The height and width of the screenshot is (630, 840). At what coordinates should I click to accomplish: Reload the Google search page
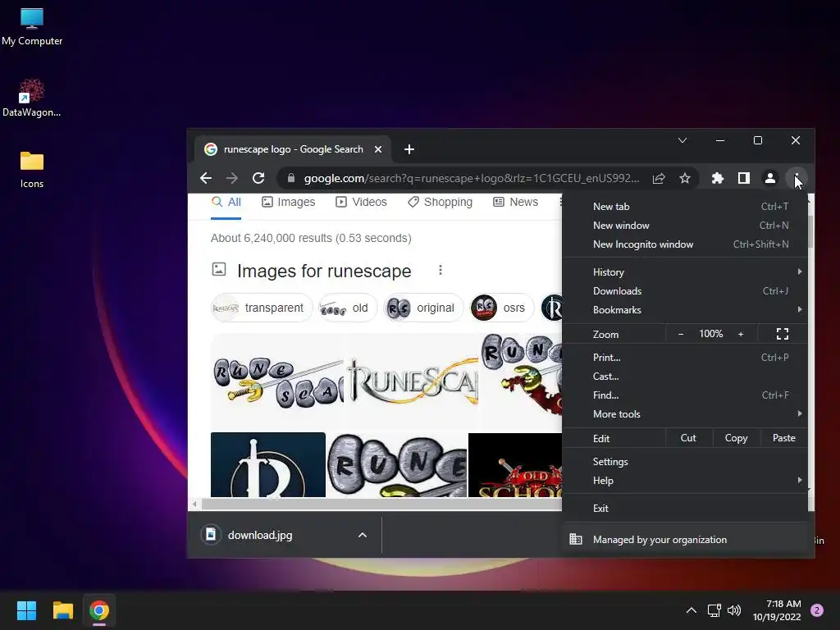click(258, 178)
